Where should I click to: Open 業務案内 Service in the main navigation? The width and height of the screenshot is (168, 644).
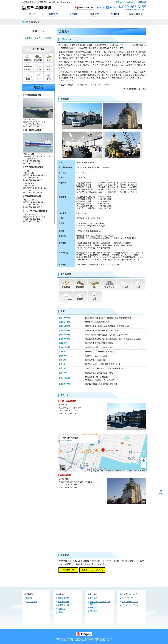coord(53,15)
